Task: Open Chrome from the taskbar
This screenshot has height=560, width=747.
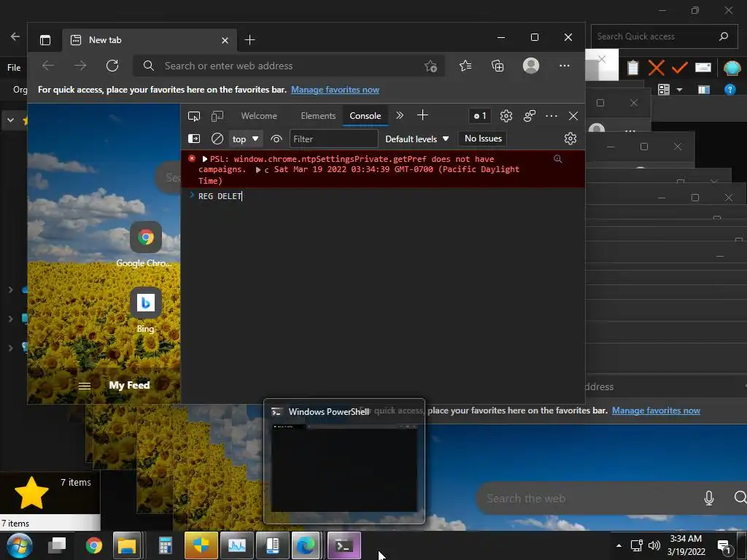Action: coord(94,545)
